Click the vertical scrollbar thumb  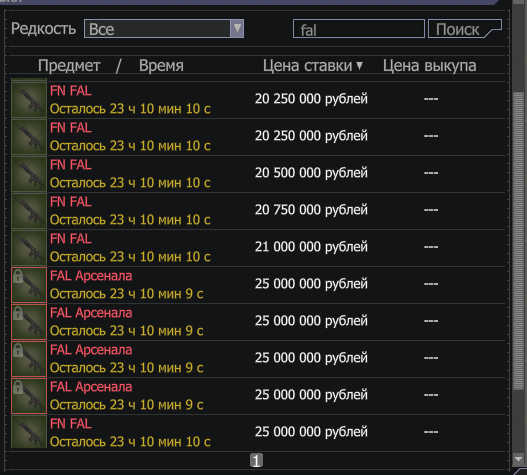[518, 241]
